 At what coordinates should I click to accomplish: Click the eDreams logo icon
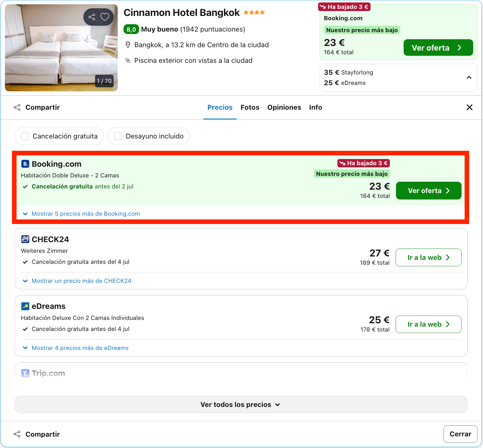tap(25, 306)
